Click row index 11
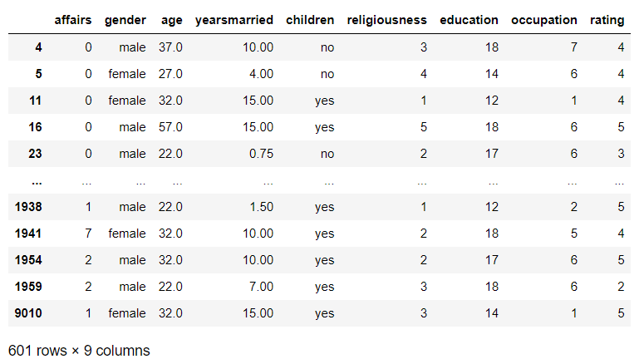 pyautogui.click(x=35, y=101)
